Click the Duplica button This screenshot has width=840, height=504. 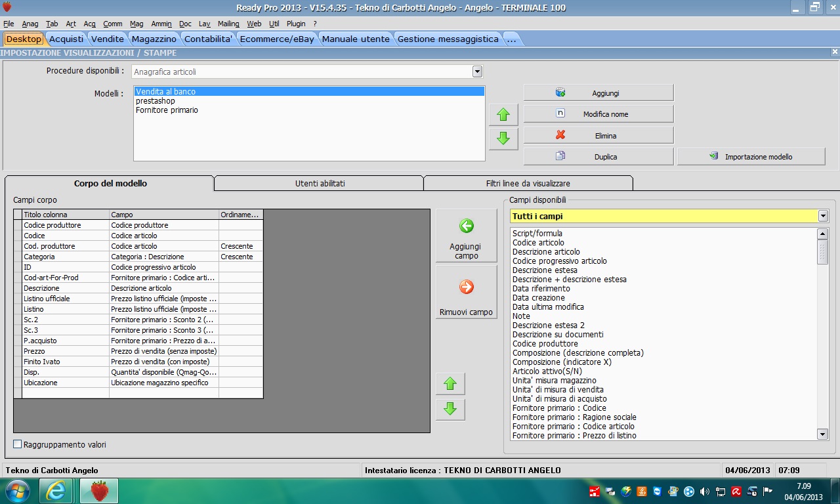click(x=598, y=156)
